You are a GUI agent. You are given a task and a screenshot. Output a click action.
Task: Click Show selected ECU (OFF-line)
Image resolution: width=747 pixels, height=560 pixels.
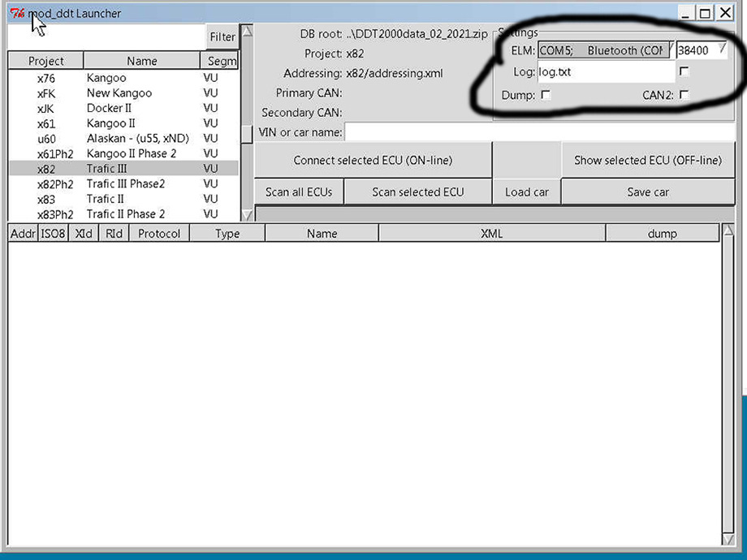[647, 161]
